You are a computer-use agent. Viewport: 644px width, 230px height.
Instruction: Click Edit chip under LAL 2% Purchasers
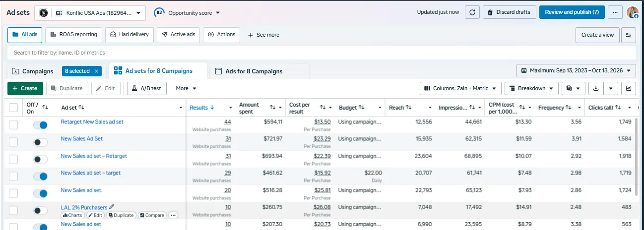coord(96,215)
